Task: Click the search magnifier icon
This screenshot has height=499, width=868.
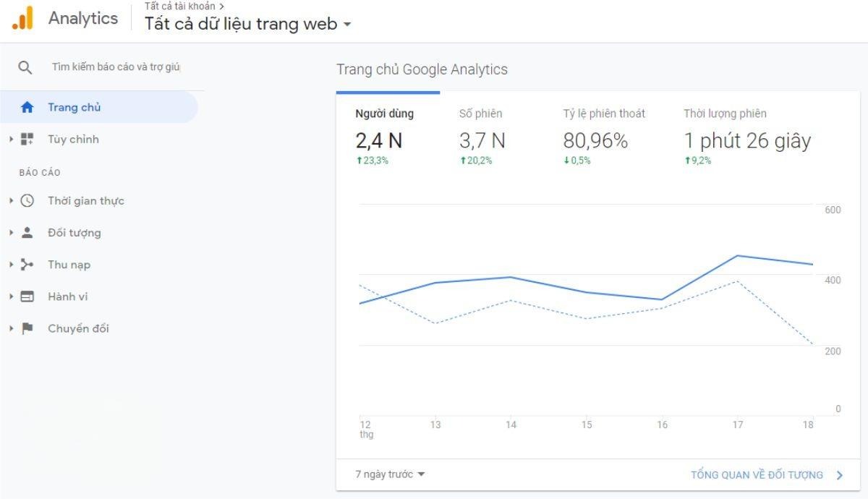Action: point(25,67)
